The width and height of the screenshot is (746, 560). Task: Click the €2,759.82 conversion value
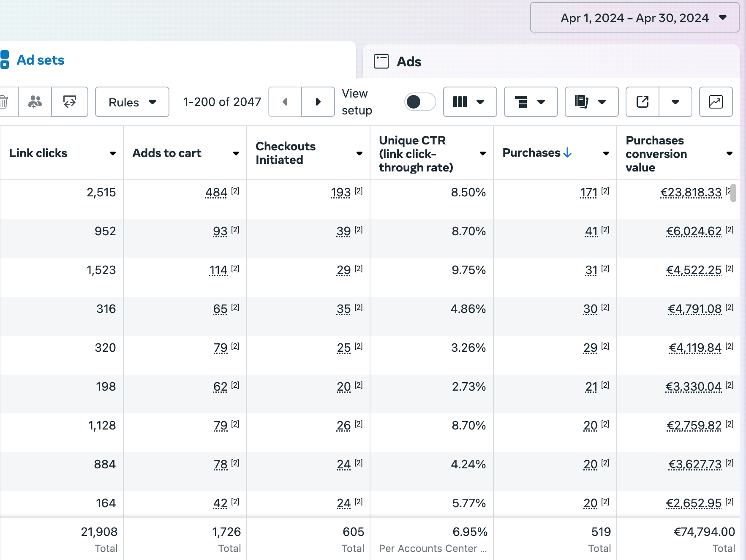tap(694, 426)
